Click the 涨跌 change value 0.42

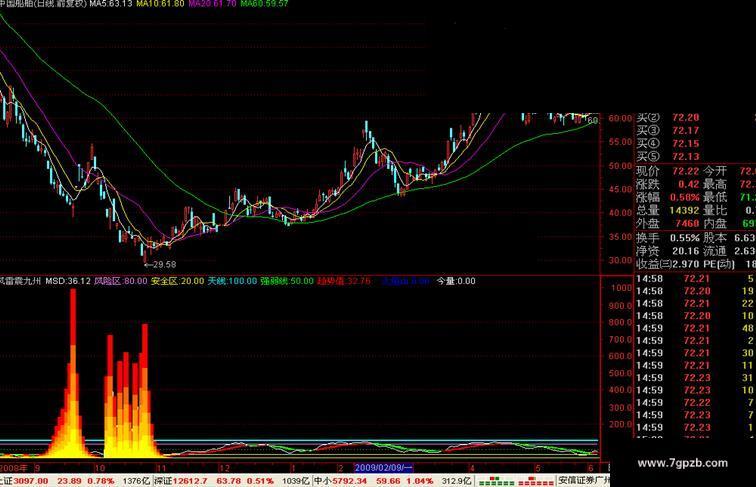(x=688, y=184)
